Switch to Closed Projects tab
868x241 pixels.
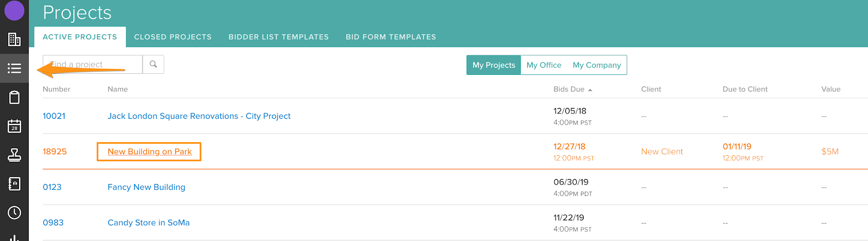point(173,37)
